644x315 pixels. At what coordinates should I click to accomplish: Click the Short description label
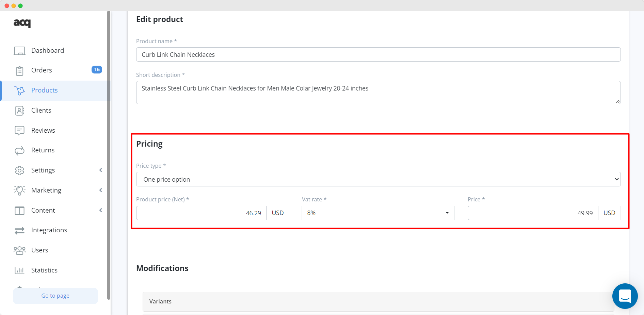point(160,75)
